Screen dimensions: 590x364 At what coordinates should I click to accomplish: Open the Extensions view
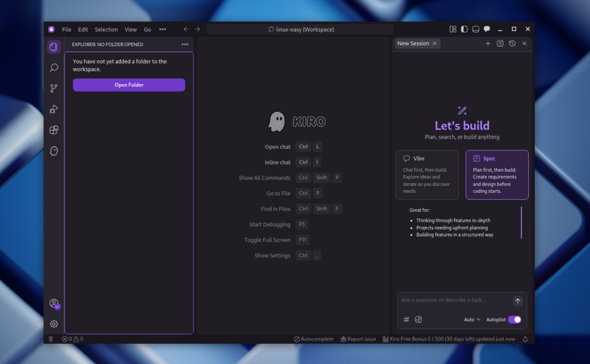[54, 130]
